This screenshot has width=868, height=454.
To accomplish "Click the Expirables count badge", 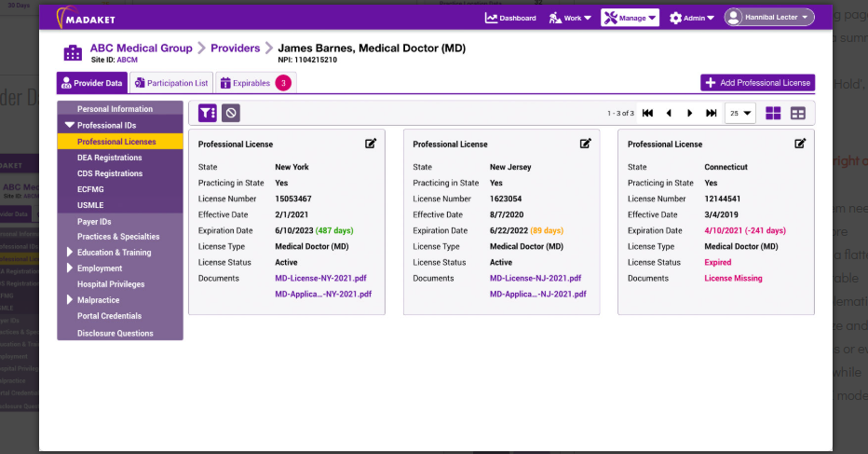I will pos(283,83).
